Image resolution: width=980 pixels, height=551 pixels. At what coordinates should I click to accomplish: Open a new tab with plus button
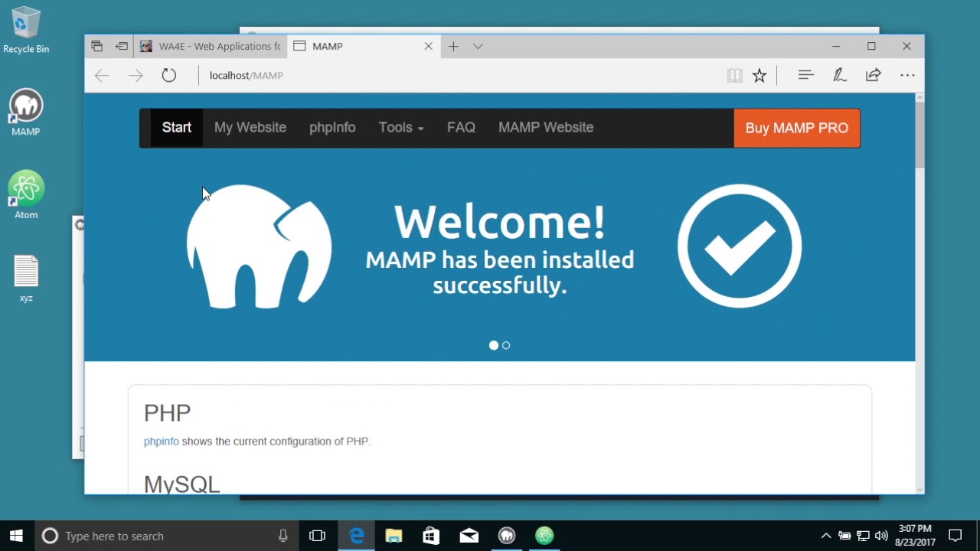453,47
